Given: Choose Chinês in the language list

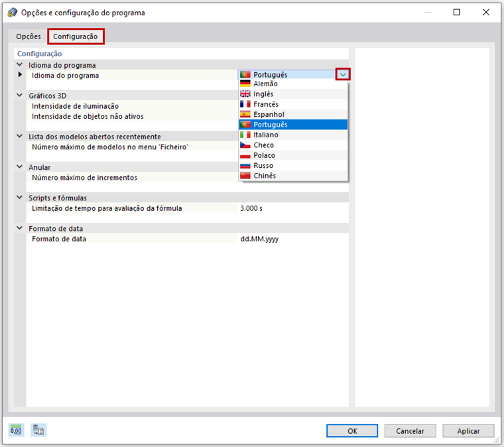Looking at the screenshot, I should (x=293, y=176).
